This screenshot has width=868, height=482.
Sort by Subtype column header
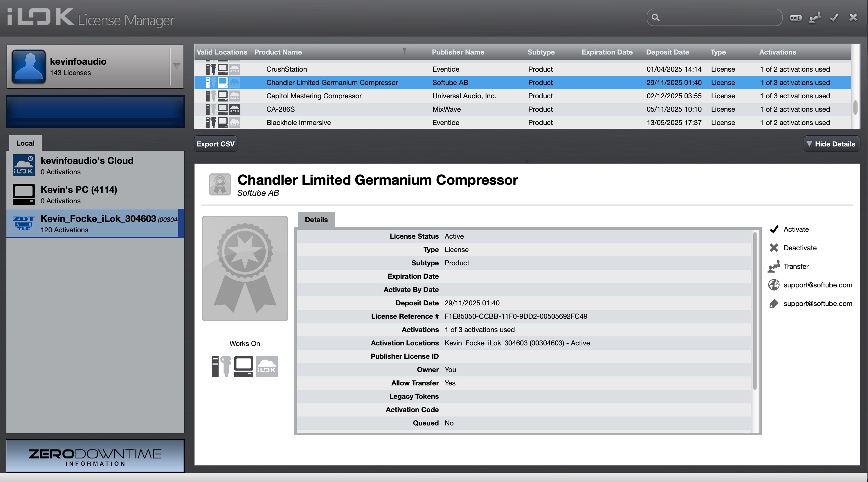tap(541, 52)
